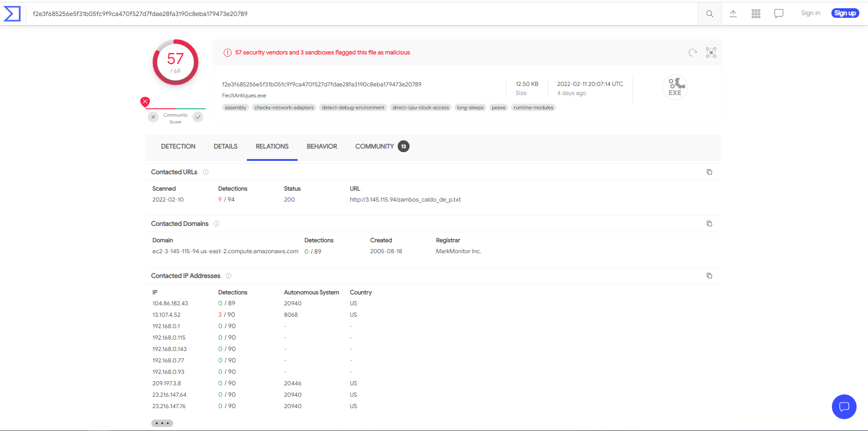Open the similar files graph icon
Image resolution: width=868 pixels, height=431 pixels.
tap(711, 53)
